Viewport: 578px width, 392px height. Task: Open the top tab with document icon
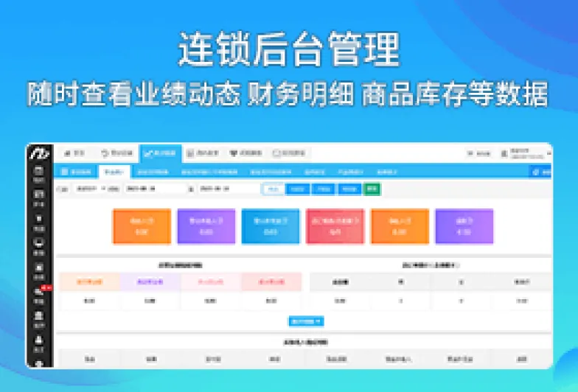click(x=203, y=153)
